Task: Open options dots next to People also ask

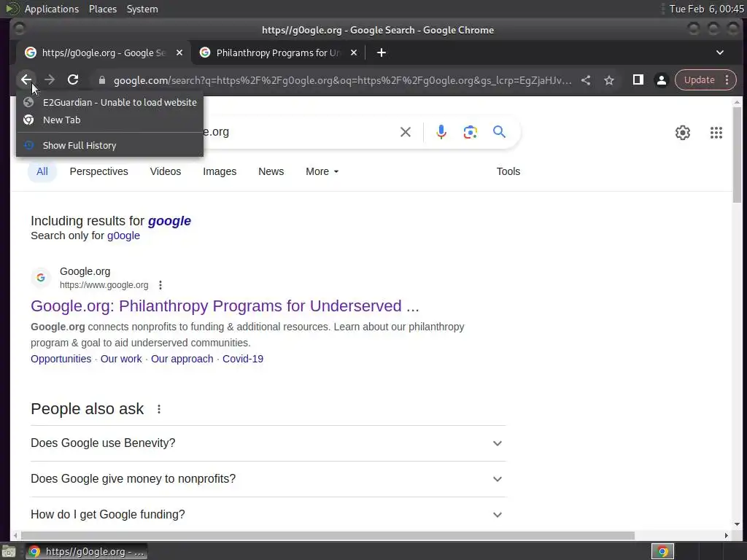Action: 158,409
